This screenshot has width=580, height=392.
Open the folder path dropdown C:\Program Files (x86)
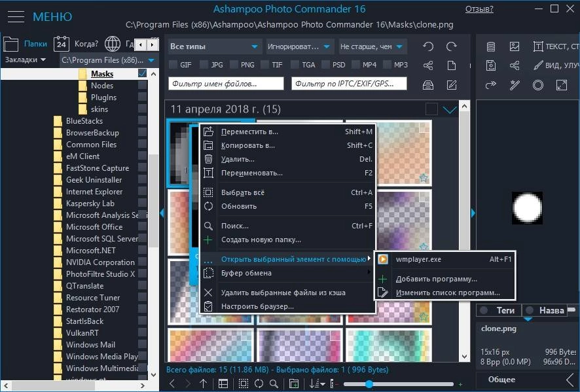pos(108,60)
